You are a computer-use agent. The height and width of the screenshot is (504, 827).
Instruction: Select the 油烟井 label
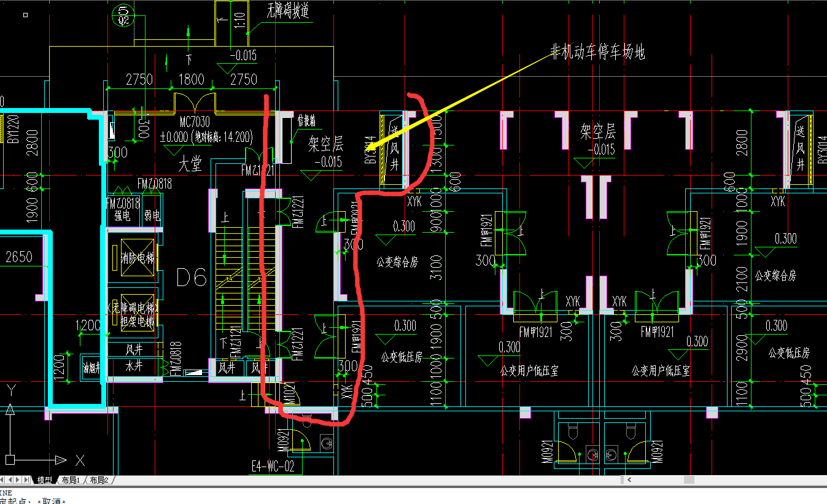click(x=92, y=367)
